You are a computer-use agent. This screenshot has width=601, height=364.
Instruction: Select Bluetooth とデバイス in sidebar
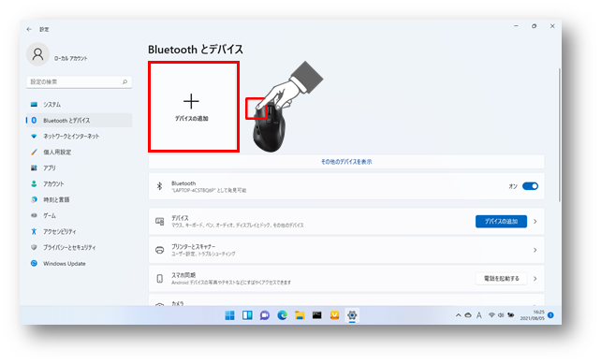(x=79, y=121)
